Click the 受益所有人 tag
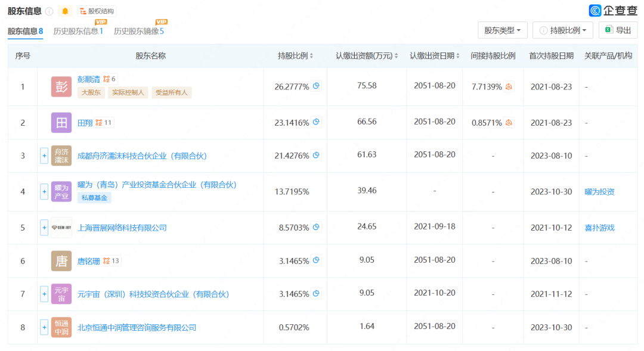 coord(171,92)
